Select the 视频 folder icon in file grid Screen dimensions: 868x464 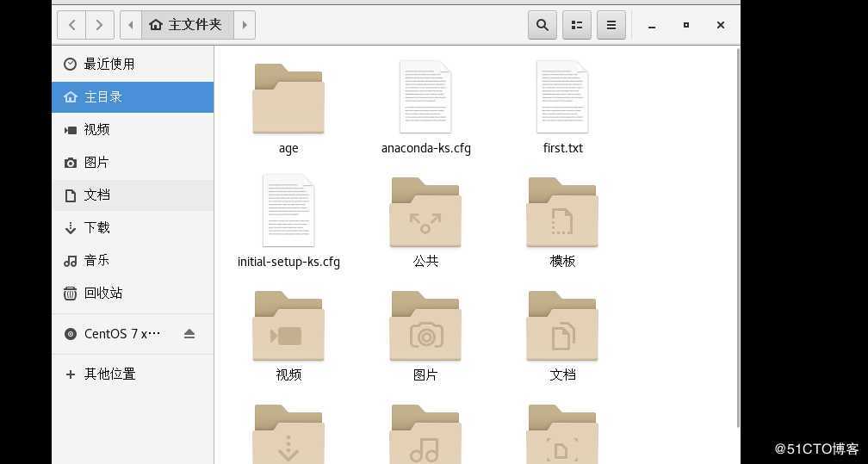(x=288, y=326)
